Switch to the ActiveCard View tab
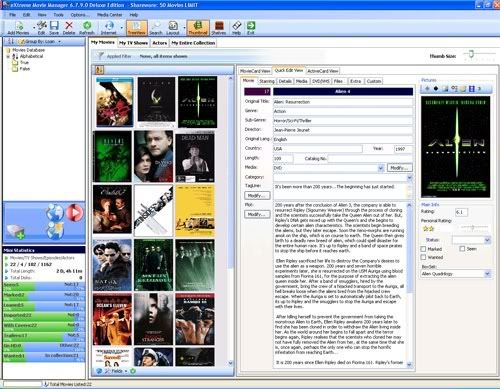Screen dimensions: 500x389 coord(323,71)
